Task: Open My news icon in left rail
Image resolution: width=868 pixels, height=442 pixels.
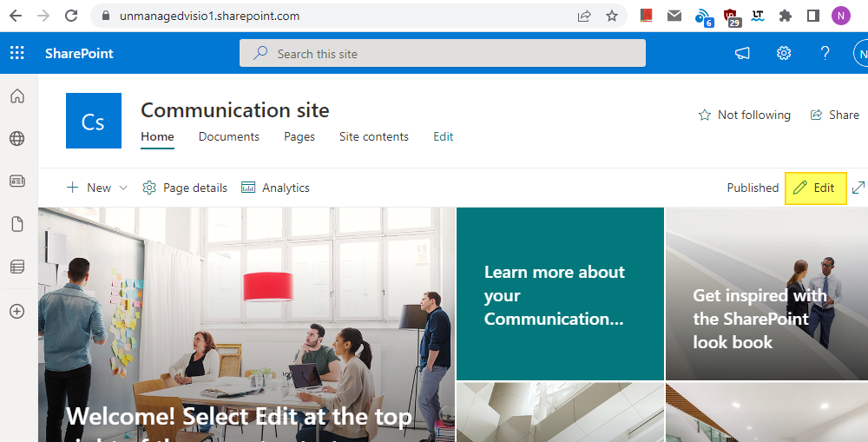Action: coord(17,181)
